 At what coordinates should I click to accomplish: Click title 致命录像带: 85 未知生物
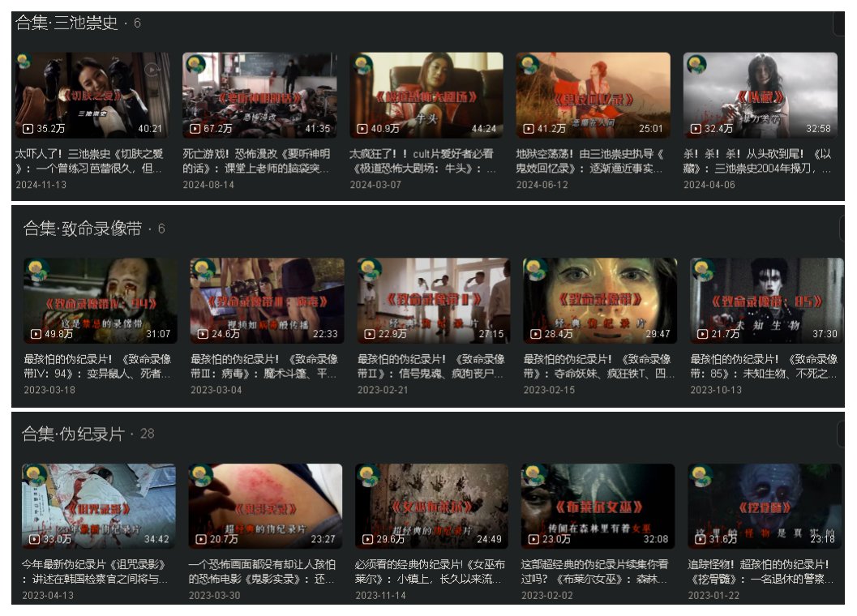tap(764, 366)
